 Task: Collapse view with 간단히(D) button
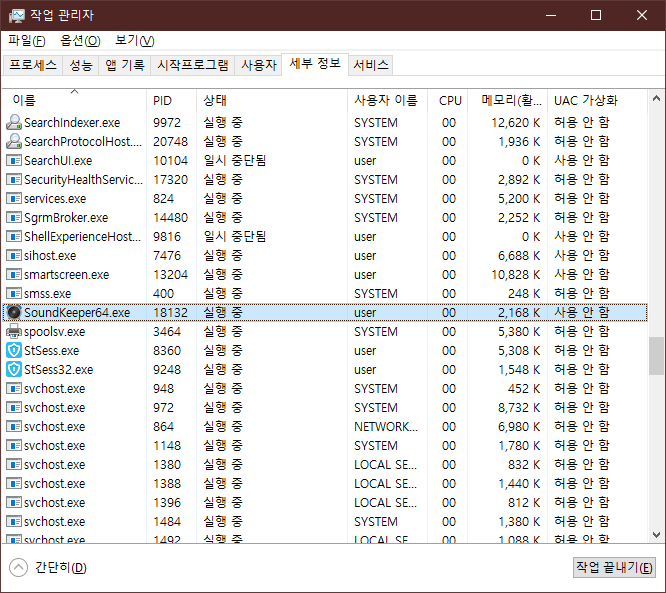(x=48, y=568)
